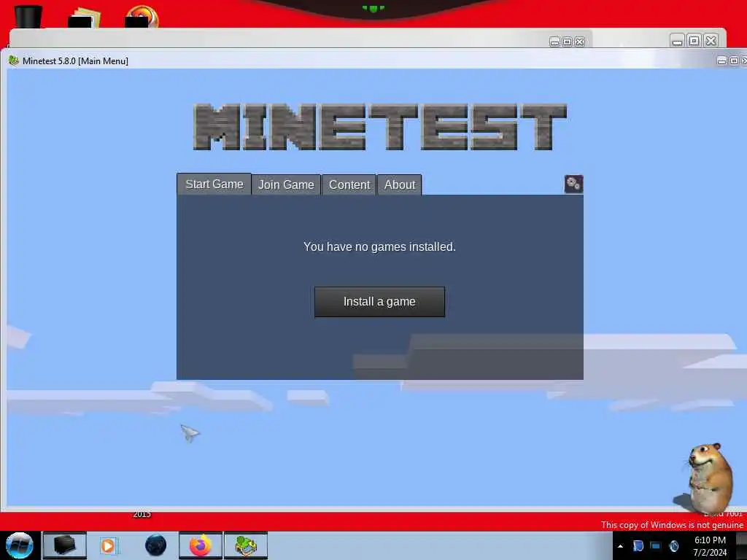Select the Minetest taskbar button
Image resolution: width=747 pixels, height=560 pixels.
(246, 545)
